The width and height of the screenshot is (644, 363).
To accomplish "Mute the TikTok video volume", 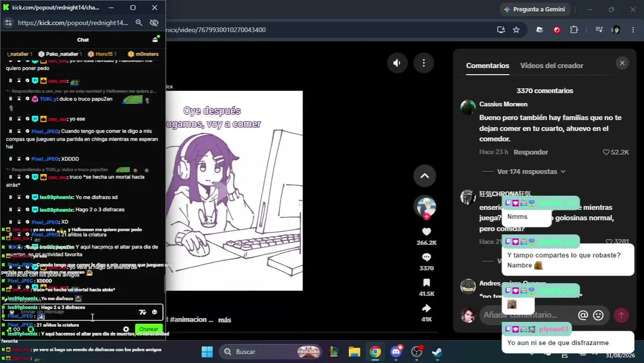I will (x=397, y=63).
